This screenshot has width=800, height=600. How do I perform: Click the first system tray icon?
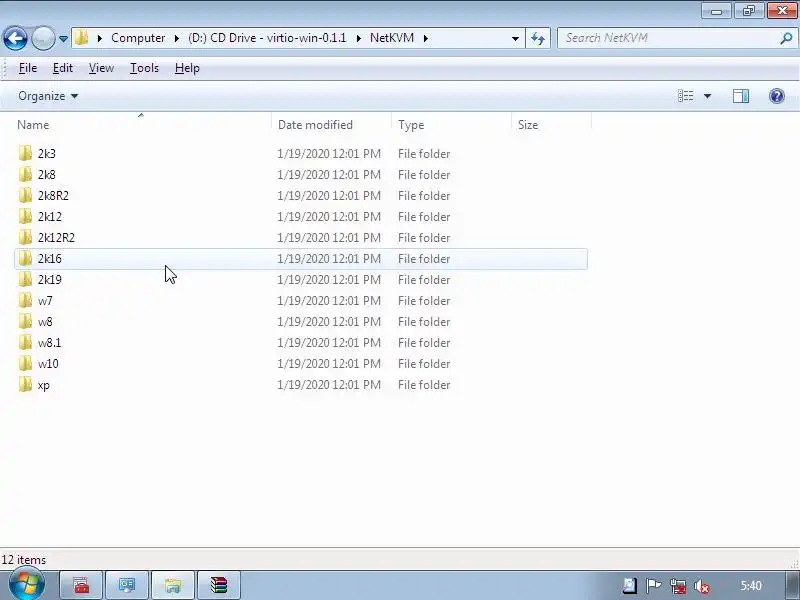[x=630, y=586]
